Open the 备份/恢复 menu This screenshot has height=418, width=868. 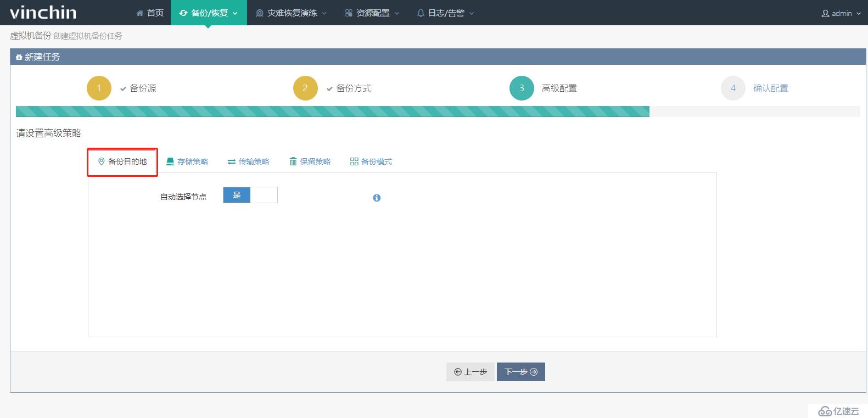[x=209, y=13]
